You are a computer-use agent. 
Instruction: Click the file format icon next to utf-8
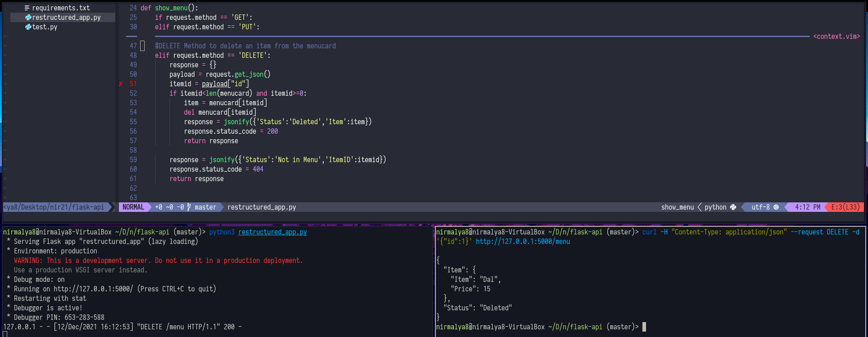pos(776,207)
